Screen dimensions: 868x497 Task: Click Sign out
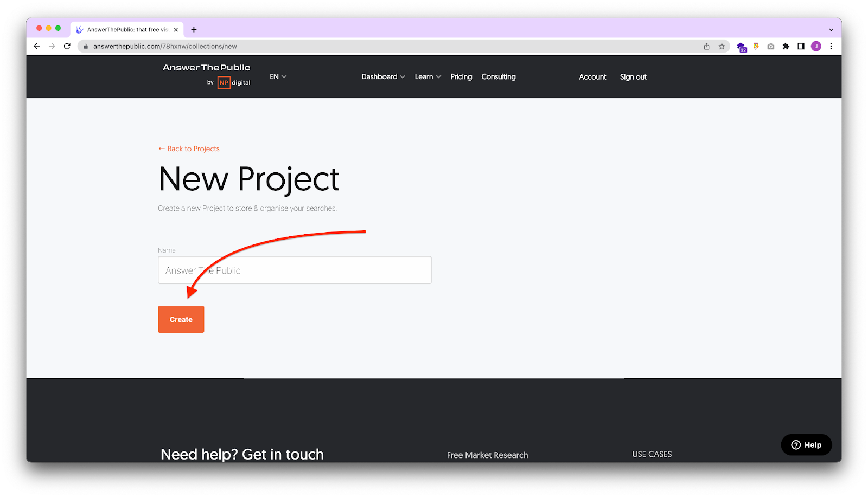click(633, 77)
